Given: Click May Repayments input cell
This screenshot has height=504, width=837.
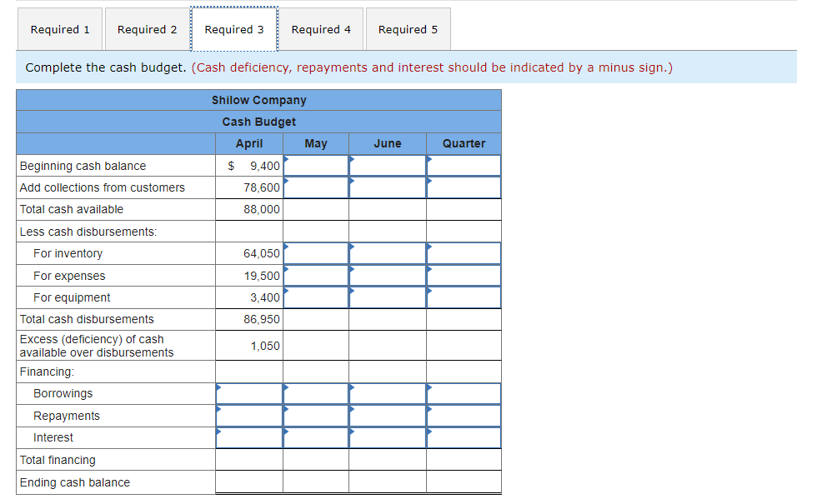Looking at the screenshot, I should (x=316, y=415).
